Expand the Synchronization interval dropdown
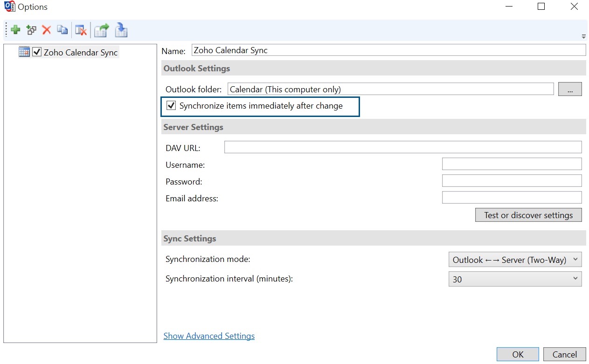Screen dimensions: 589x364 514,279
